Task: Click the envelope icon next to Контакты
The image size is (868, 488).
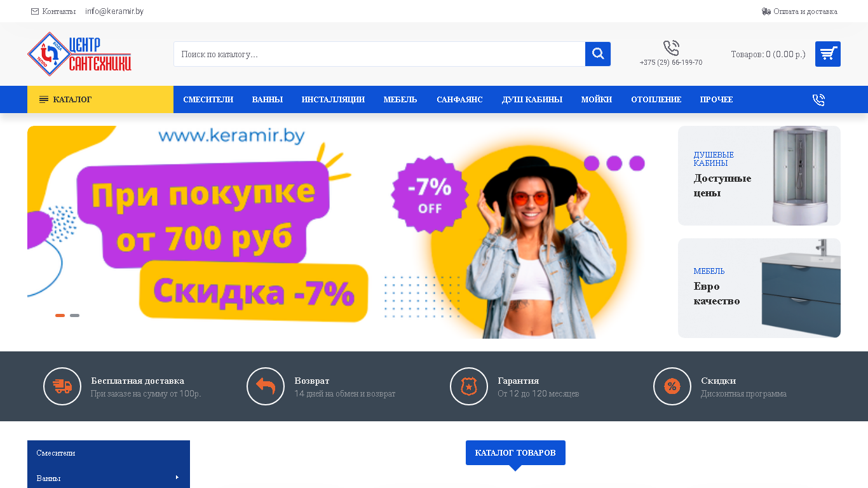Action: point(35,11)
